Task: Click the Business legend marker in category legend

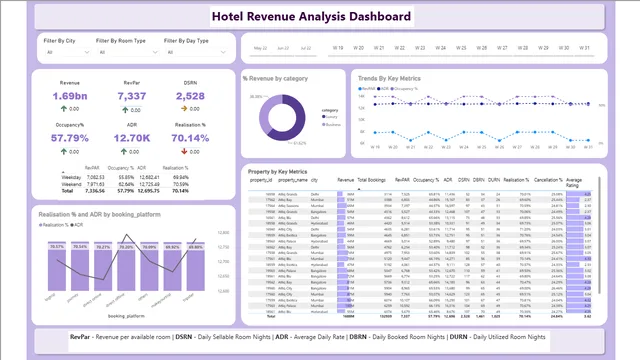Action: (324, 124)
